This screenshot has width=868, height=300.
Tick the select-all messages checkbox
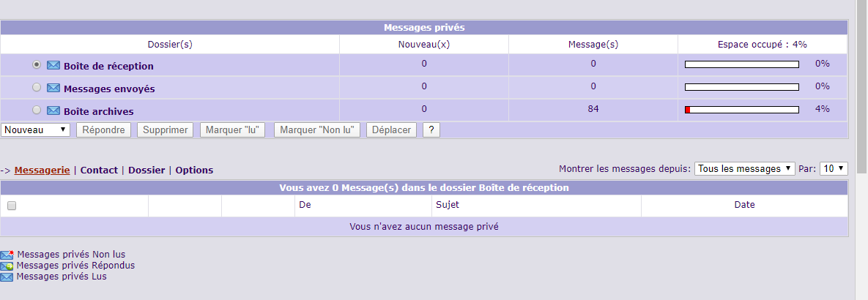coord(12,206)
